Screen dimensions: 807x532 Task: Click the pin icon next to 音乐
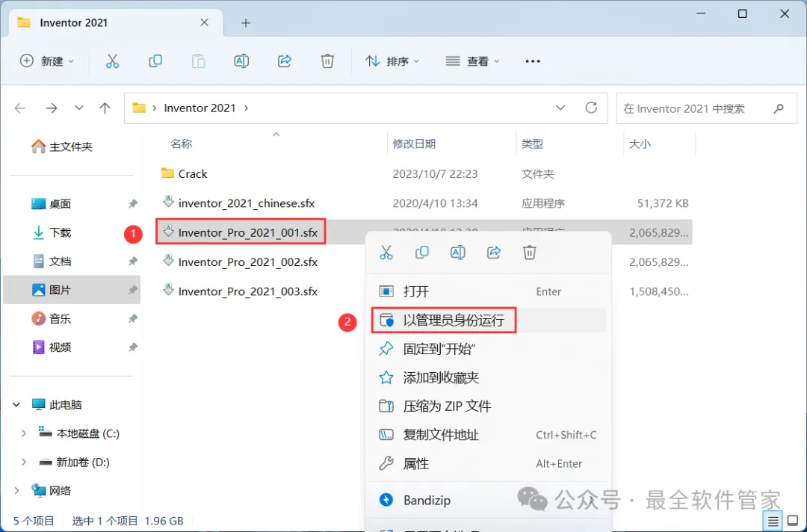tap(133, 319)
